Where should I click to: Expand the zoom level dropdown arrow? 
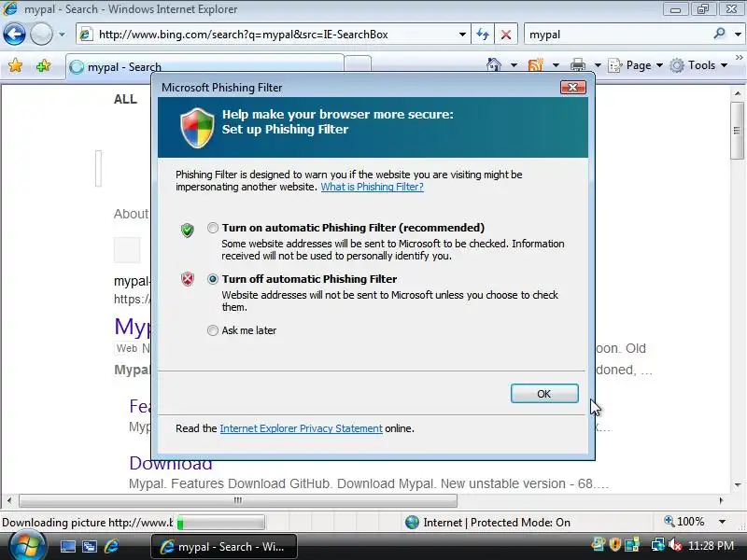point(722,522)
